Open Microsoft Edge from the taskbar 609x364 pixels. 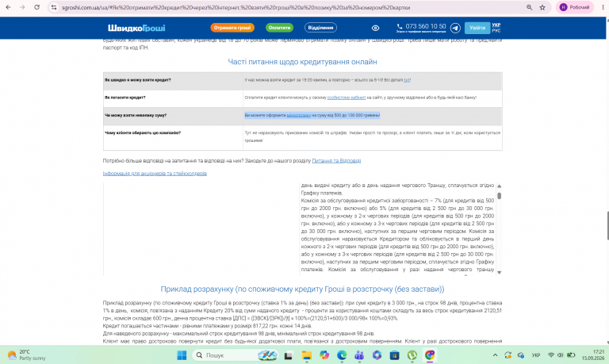342,355
